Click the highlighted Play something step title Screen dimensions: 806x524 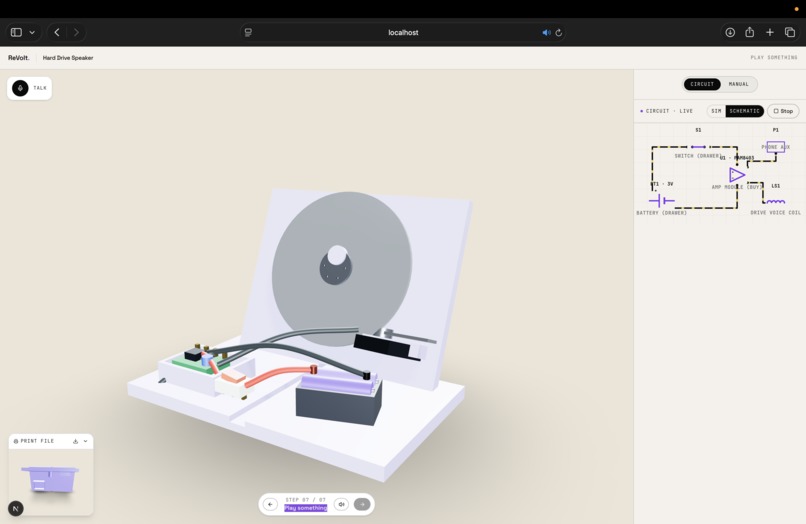(305, 508)
